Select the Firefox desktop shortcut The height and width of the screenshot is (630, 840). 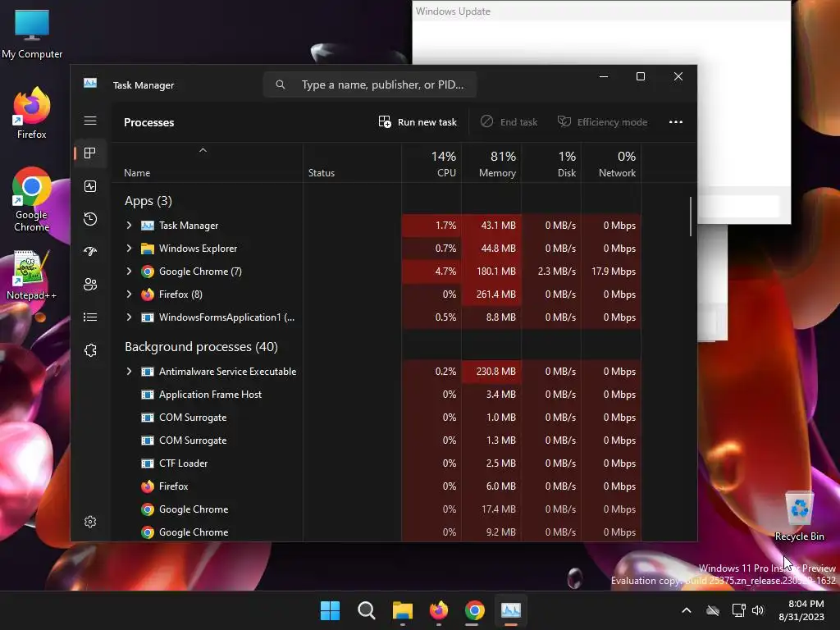point(32,113)
